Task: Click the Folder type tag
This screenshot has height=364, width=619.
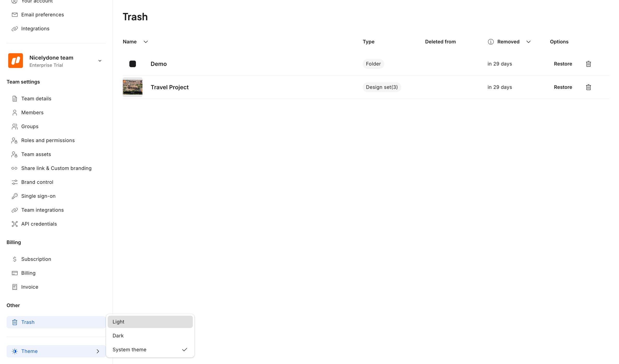Action: click(373, 64)
